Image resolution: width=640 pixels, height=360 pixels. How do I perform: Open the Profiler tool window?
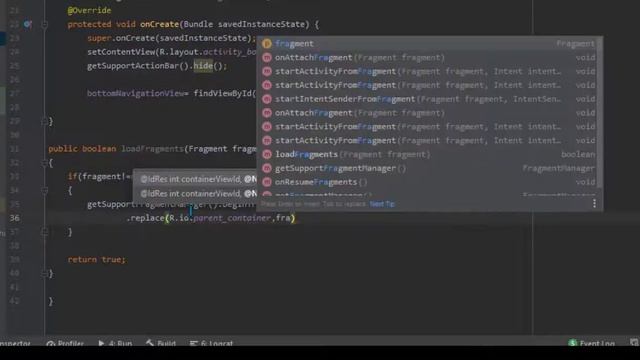[65, 343]
